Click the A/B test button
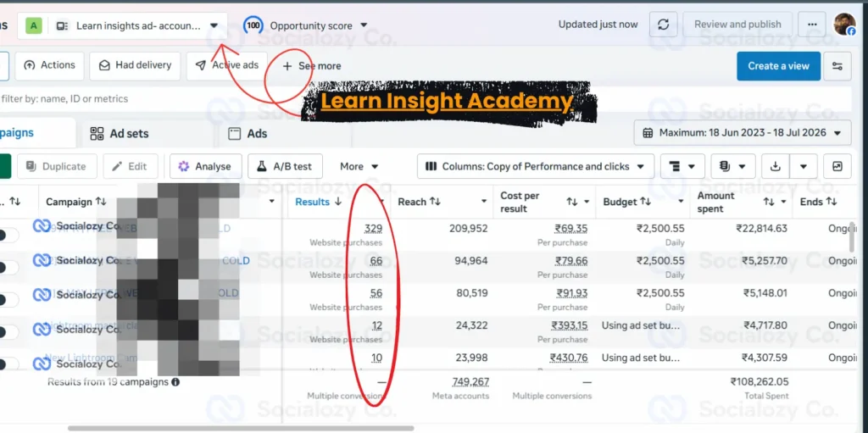This screenshot has height=433, width=868. click(x=285, y=167)
